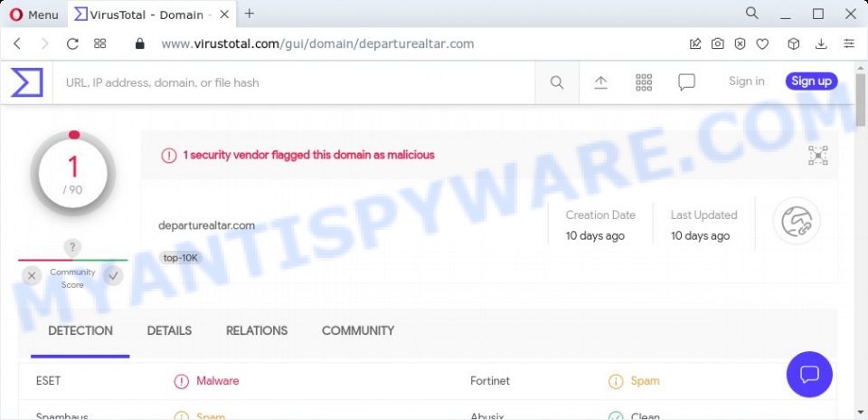Click the domain globe link icon
The image size is (868, 420).
[x=797, y=221]
